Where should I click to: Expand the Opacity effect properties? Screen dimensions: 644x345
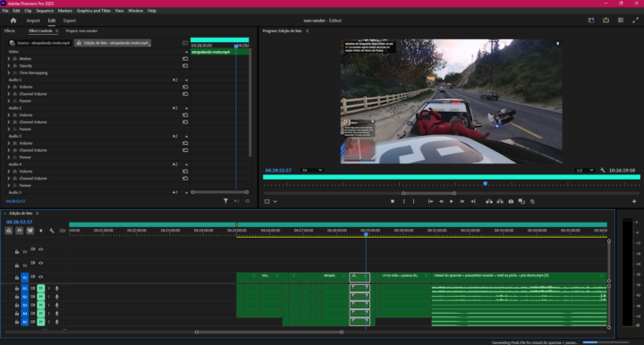(x=9, y=65)
